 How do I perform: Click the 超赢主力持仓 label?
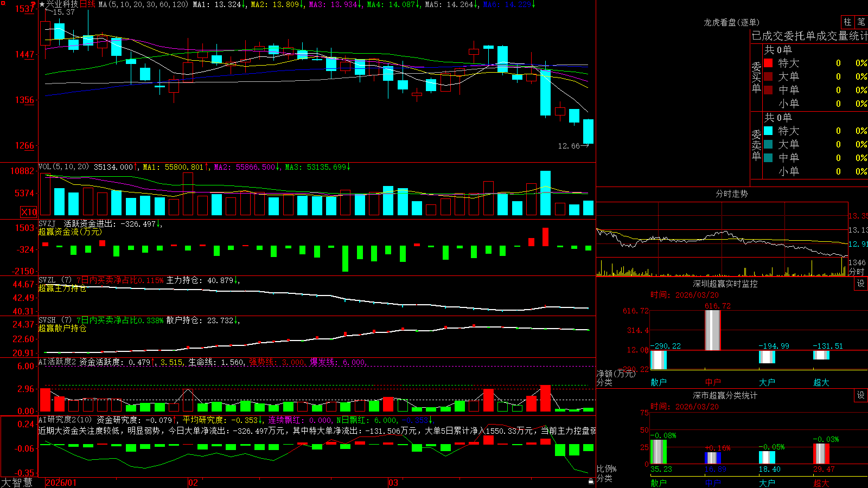[x=62, y=288]
